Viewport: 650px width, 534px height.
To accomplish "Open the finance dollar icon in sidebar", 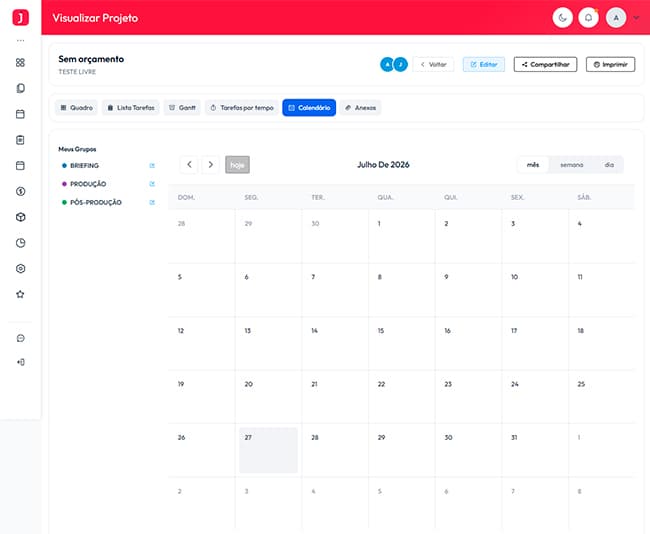I will click(20, 191).
